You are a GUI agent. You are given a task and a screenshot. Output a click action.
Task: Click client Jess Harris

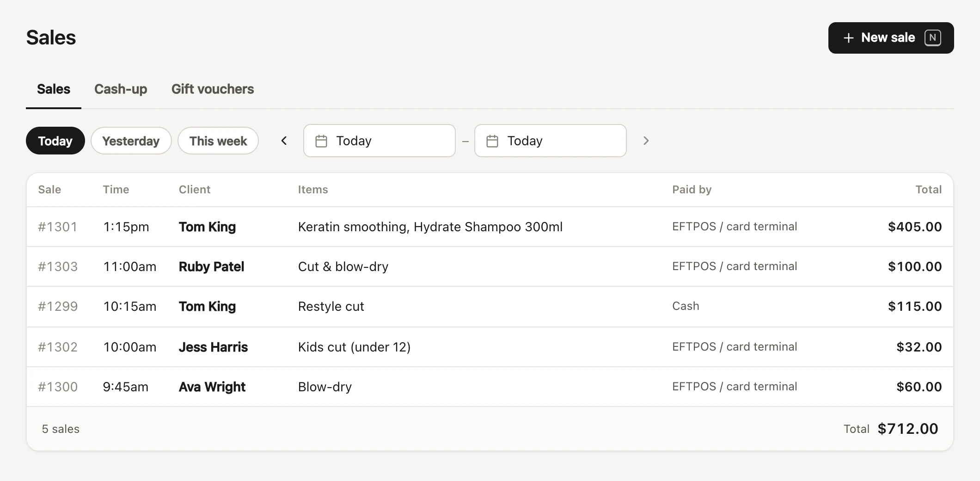tap(213, 347)
